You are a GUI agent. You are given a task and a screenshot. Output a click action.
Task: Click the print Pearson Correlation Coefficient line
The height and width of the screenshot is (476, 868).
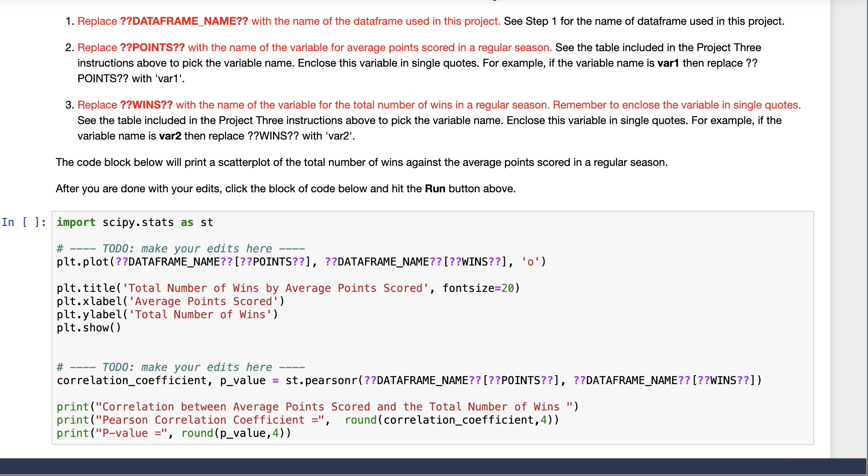pos(306,420)
